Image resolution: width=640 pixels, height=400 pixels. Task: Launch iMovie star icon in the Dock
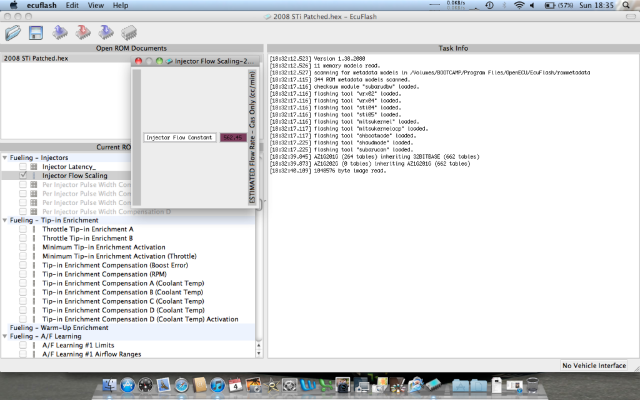coord(271,385)
